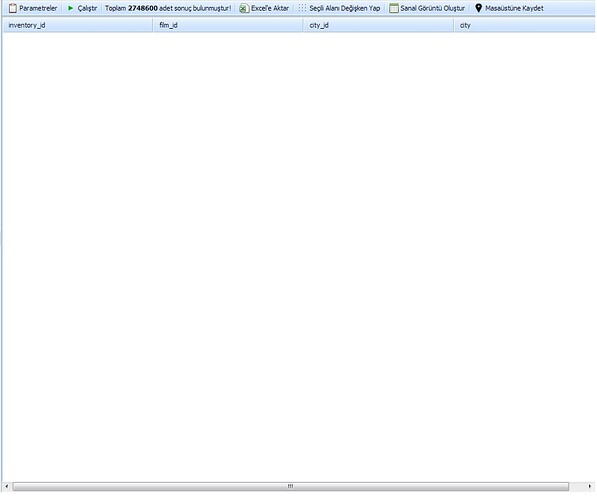Export results via Excel'e Aktar
The image size is (597, 499).
coord(270,8)
